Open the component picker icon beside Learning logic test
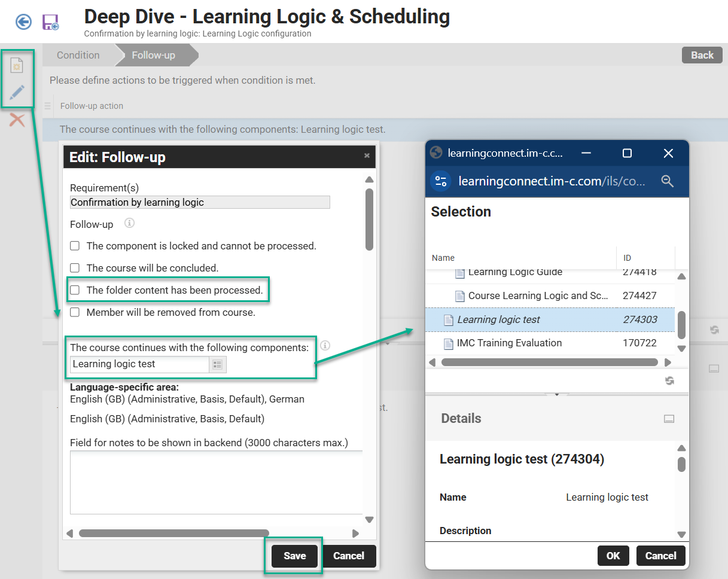 pos(219,364)
